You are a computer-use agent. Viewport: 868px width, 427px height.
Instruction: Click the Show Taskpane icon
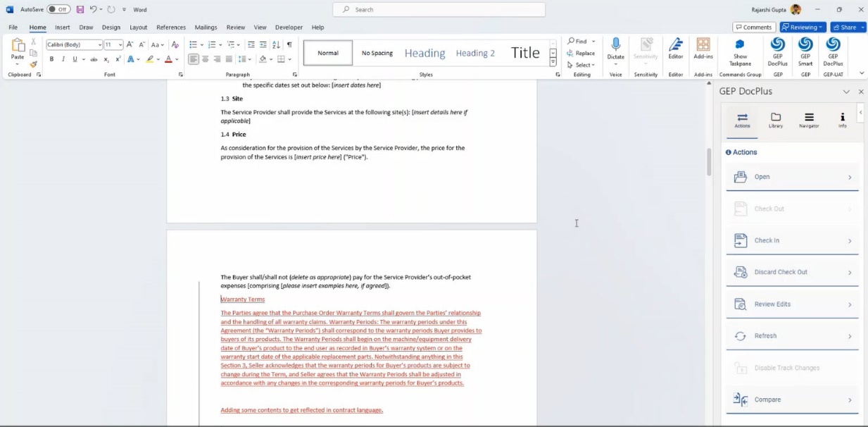(740, 45)
